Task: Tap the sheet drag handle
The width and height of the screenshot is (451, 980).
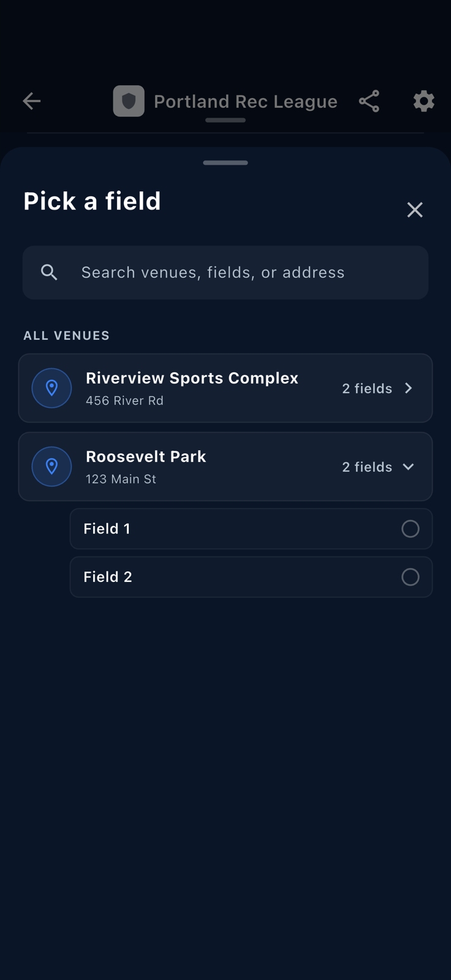Action: [x=225, y=163]
